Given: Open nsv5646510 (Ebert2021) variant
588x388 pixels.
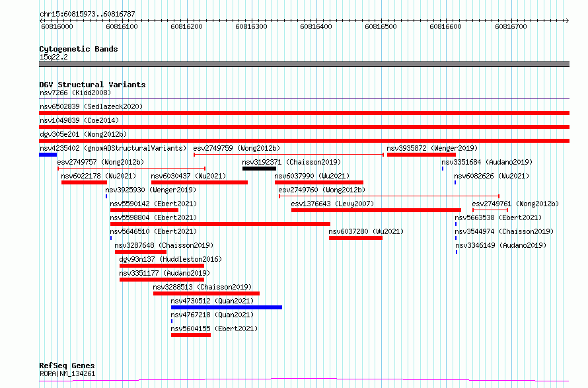Looking at the screenshot, I should click(153, 231).
